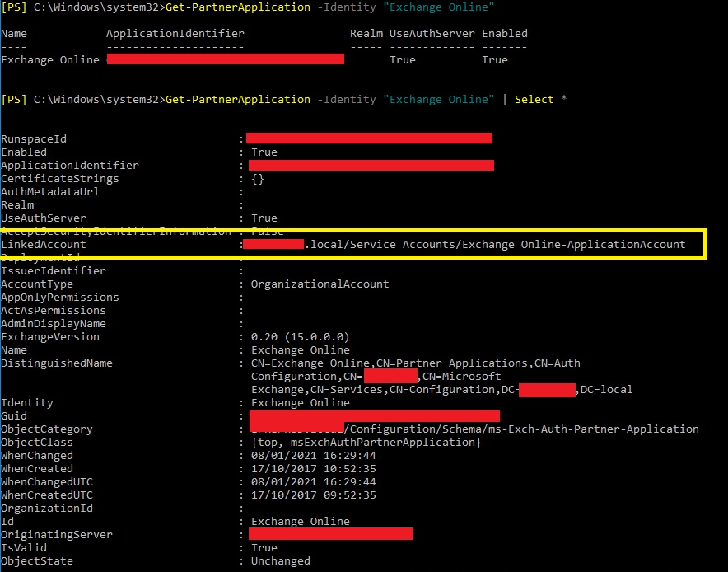Click the 'ActAsPermissions' property label
This screenshot has height=572, width=728.
point(54,310)
